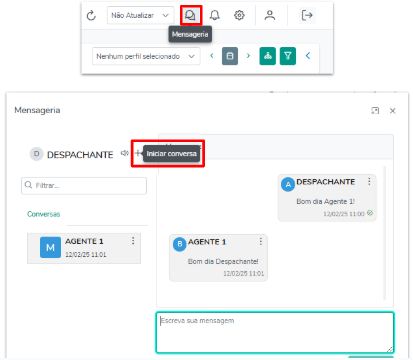Open options menu on AGENTE 1 conversation
Screen dimensions: 413x360
pos(133,241)
